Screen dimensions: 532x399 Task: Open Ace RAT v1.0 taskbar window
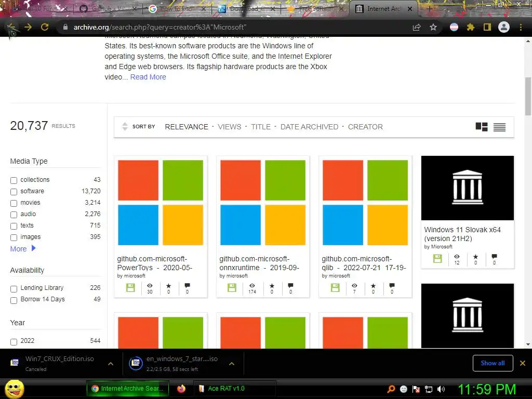coord(234,389)
